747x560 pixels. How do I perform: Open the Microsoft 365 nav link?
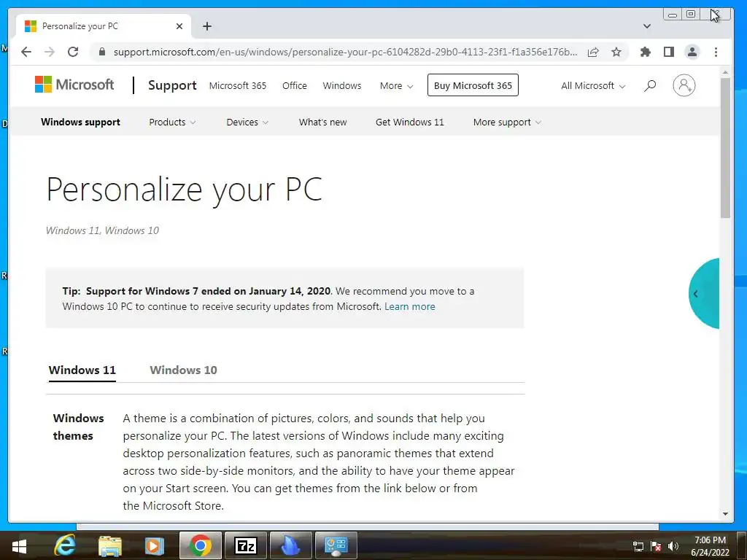pos(238,86)
